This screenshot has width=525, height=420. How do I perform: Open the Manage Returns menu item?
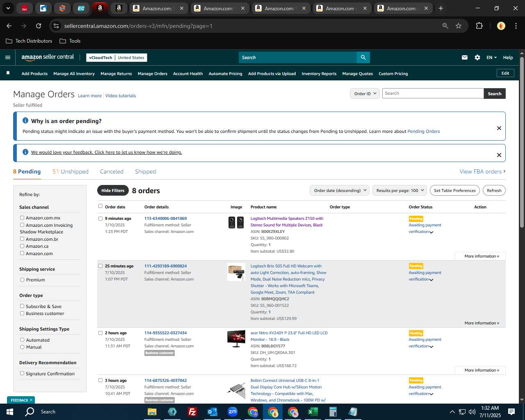tap(116, 74)
